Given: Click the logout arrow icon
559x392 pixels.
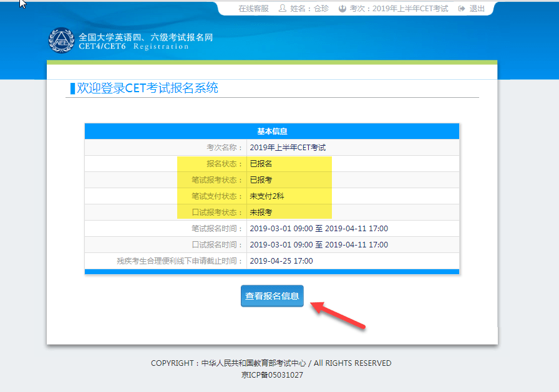Looking at the screenshot, I should [x=462, y=8].
